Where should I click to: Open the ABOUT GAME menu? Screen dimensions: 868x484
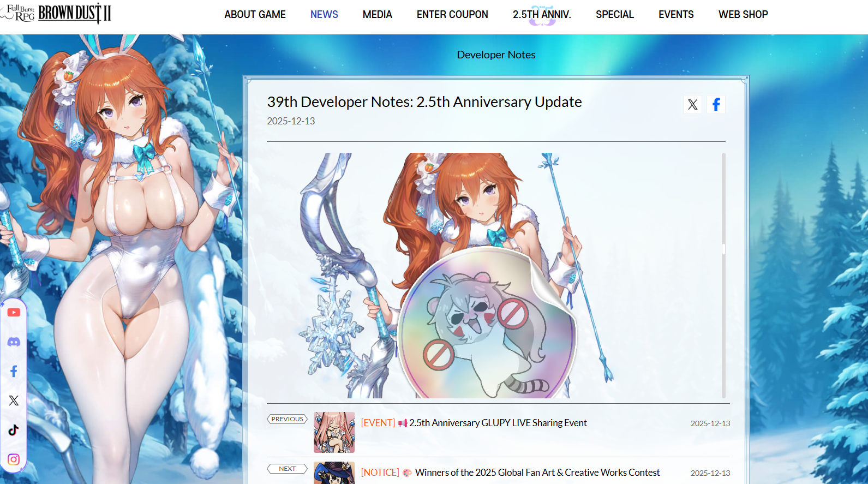(x=255, y=15)
